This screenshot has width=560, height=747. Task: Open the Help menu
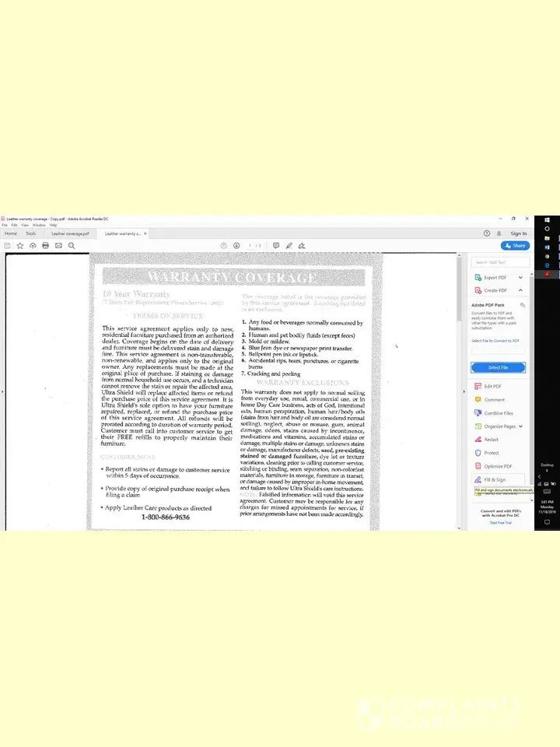coord(54,225)
